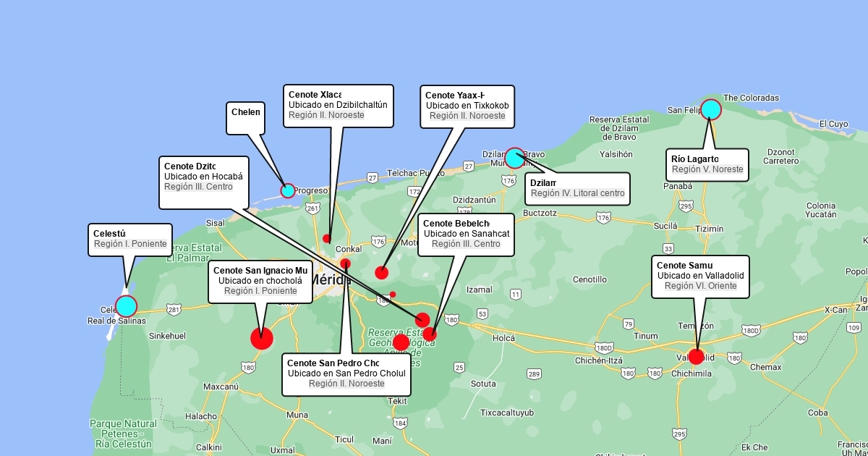Click the red Cenote Samula marker in Valladolid
Image resolution: width=868 pixels, height=456 pixels.
[696, 356]
